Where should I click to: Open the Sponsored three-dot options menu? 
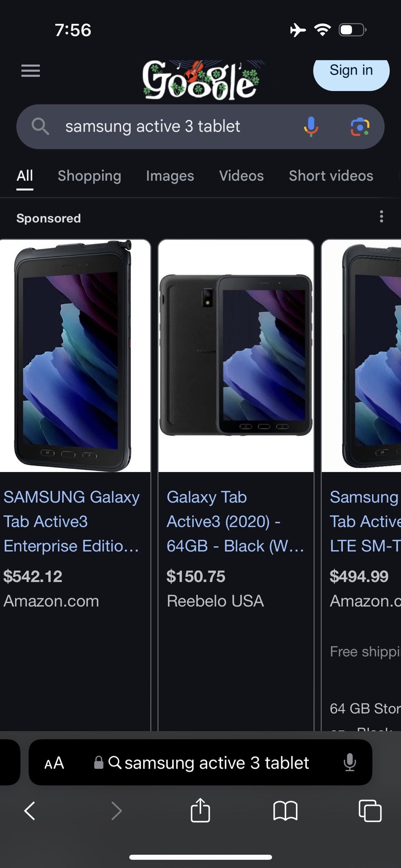point(382,217)
